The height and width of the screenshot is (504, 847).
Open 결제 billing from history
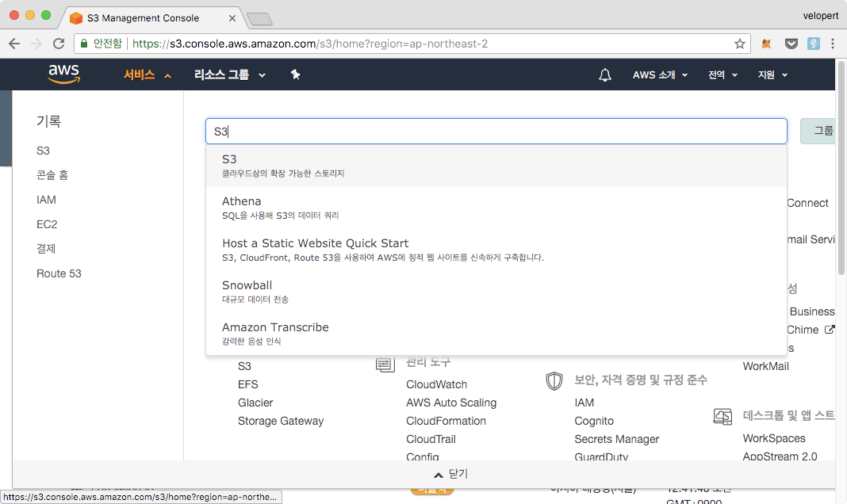46,249
